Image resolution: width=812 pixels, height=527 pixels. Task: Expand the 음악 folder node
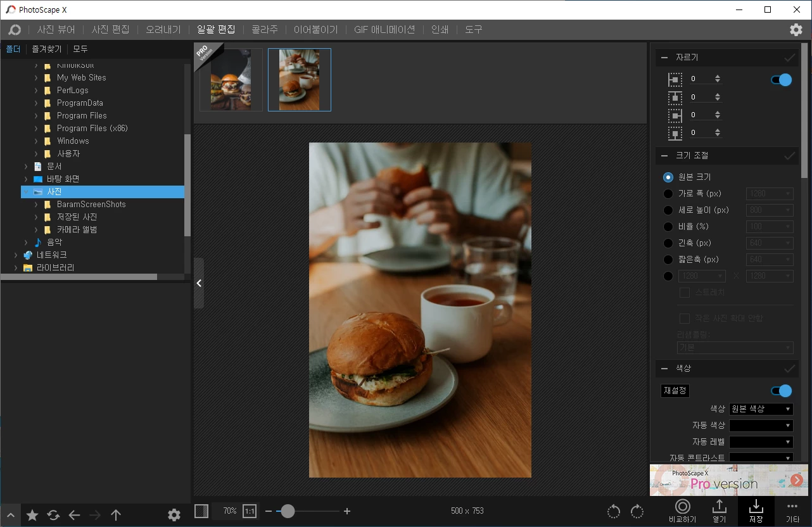(26, 243)
